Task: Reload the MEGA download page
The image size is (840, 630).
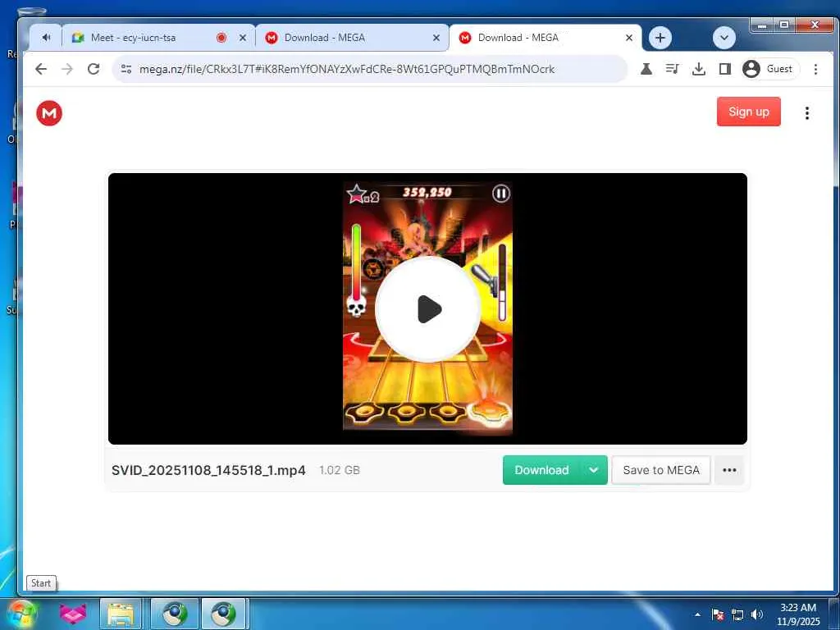Action: click(94, 69)
